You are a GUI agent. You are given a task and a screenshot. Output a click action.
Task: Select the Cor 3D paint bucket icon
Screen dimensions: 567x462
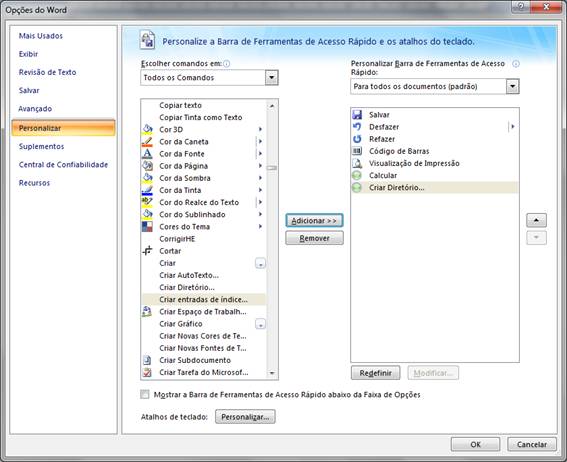[147, 129]
